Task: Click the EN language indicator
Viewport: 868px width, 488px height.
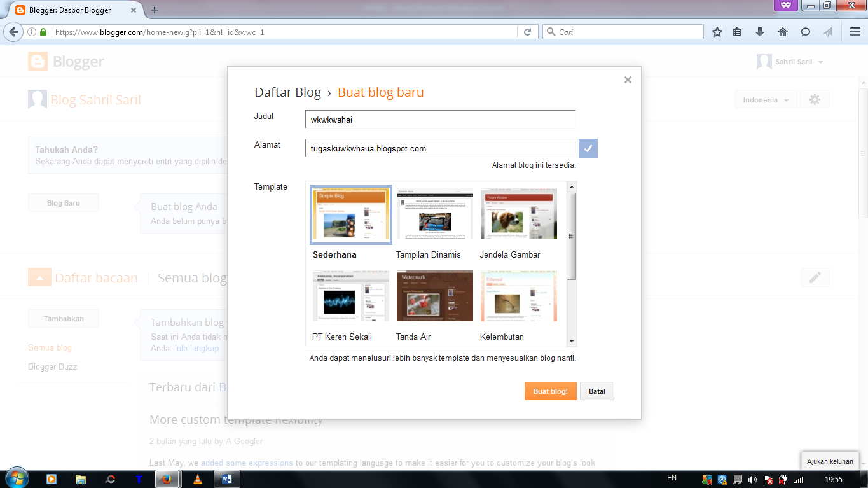Action: [672, 478]
